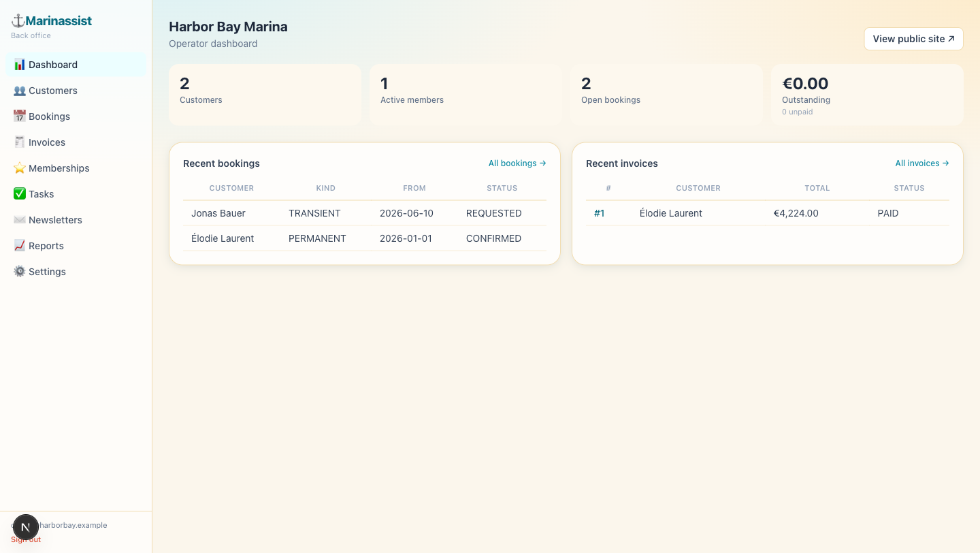
Task: Click the Customers count card
Action: point(265,95)
